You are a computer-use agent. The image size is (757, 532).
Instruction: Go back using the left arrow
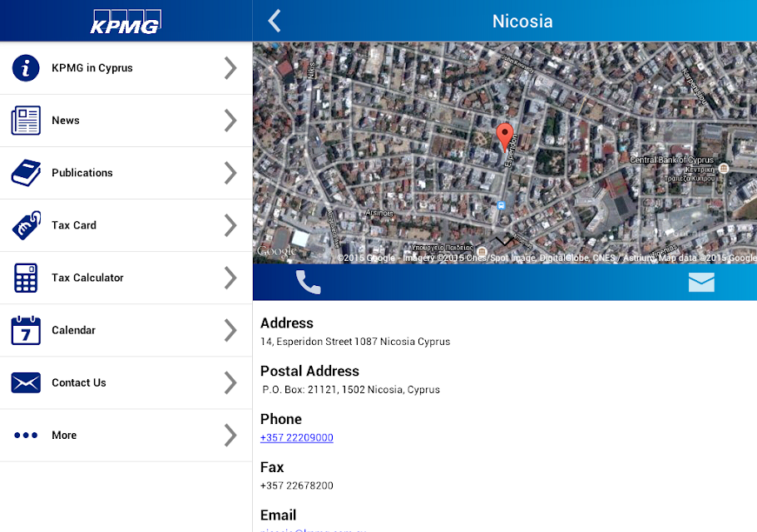click(x=275, y=22)
